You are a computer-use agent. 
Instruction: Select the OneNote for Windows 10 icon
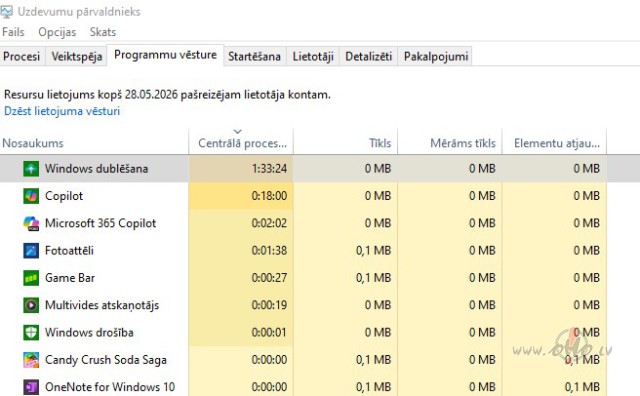click(31, 387)
